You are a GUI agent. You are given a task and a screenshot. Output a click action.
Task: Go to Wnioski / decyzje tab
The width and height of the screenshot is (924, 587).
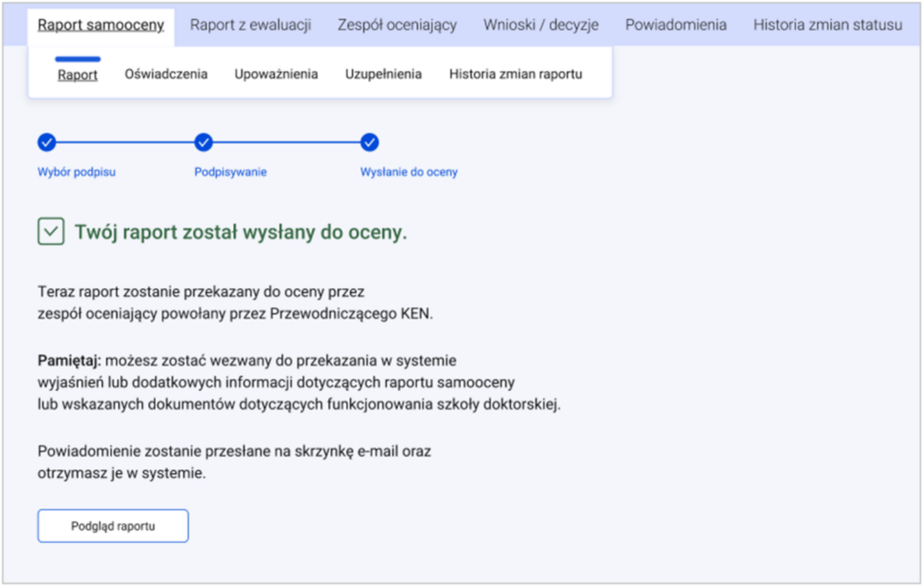click(x=541, y=24)
